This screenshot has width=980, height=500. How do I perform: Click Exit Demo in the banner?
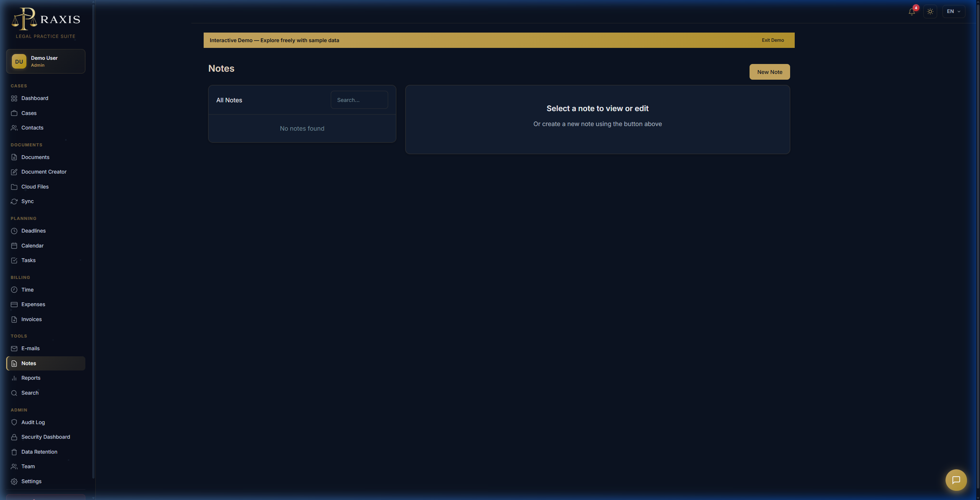coord(773,40)
